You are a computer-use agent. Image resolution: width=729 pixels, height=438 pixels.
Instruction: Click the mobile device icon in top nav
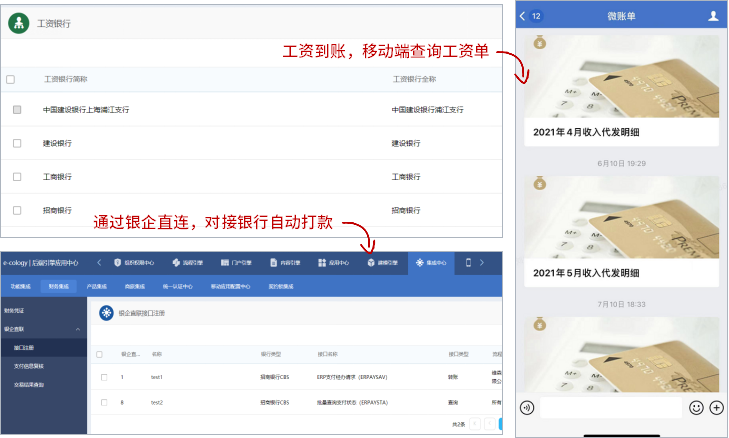[x=467, y=263]
